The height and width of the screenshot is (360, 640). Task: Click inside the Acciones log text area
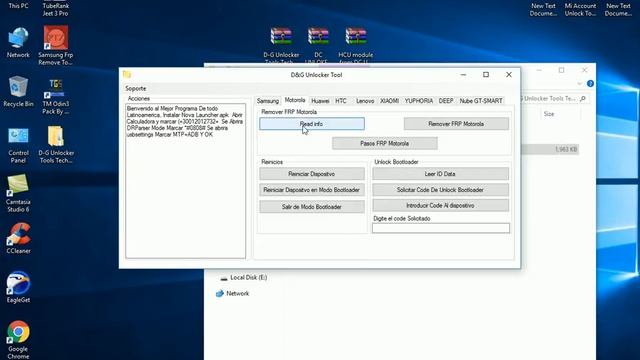point(186,181)
